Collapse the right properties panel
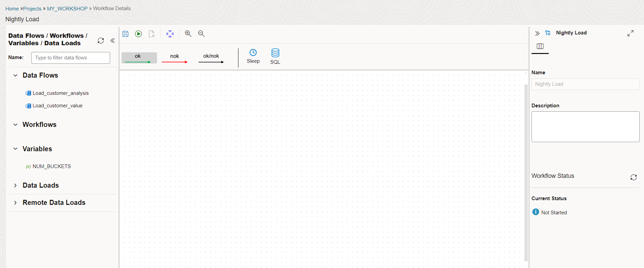 click(x=537, y=33)
